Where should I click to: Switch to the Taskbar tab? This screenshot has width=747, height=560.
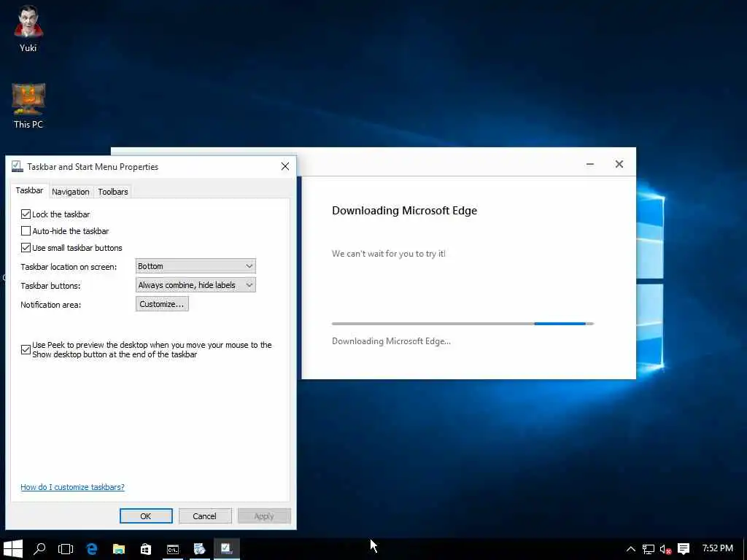pos(29,190)
